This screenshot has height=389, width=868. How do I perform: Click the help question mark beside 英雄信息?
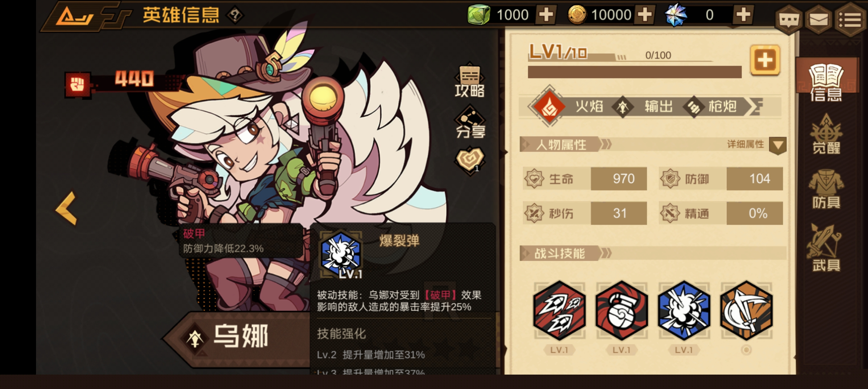click(235, 15)
